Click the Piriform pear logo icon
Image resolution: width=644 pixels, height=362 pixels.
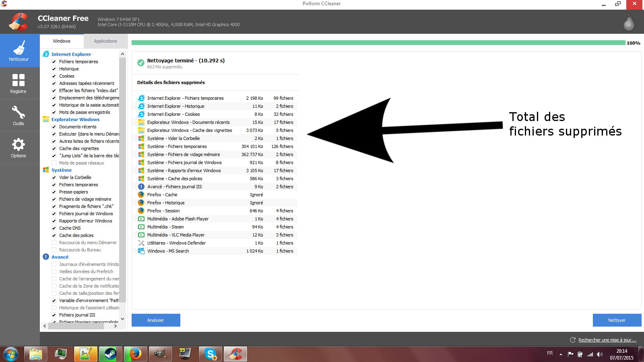click(628, 23)
